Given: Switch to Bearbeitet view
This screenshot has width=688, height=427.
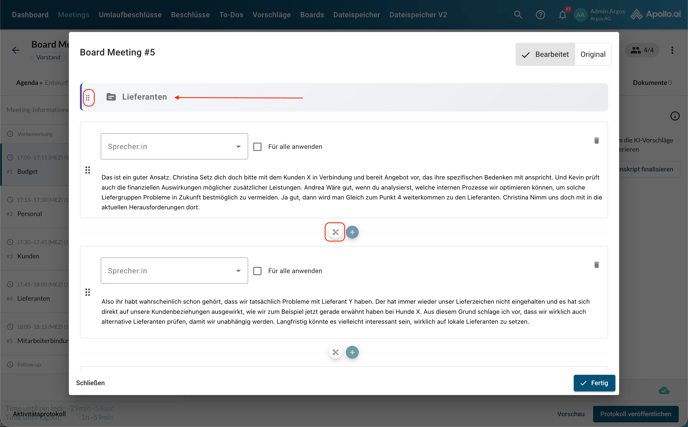Looking at the screenshot, I should coord(545,54).
